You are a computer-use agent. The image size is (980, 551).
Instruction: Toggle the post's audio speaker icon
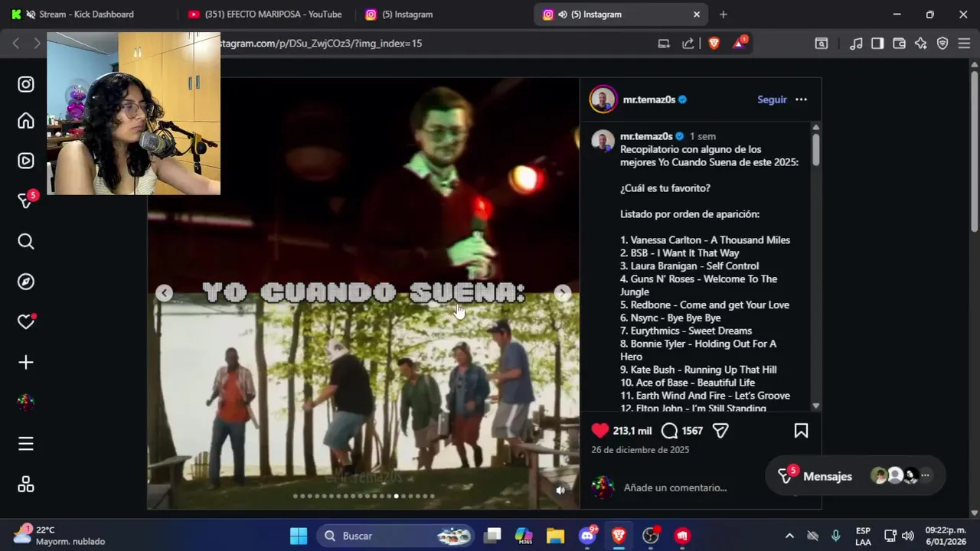coord(560,491)
